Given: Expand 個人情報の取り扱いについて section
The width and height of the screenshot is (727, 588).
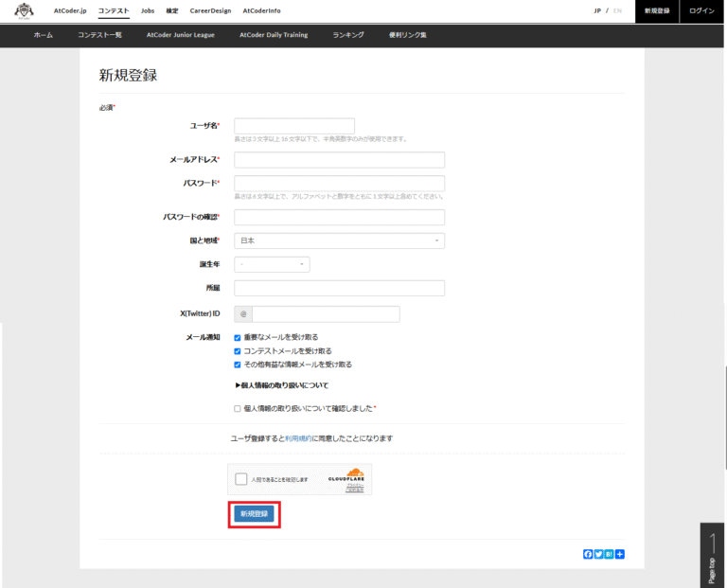Looking at the screenshot, I should coord(281,385).
